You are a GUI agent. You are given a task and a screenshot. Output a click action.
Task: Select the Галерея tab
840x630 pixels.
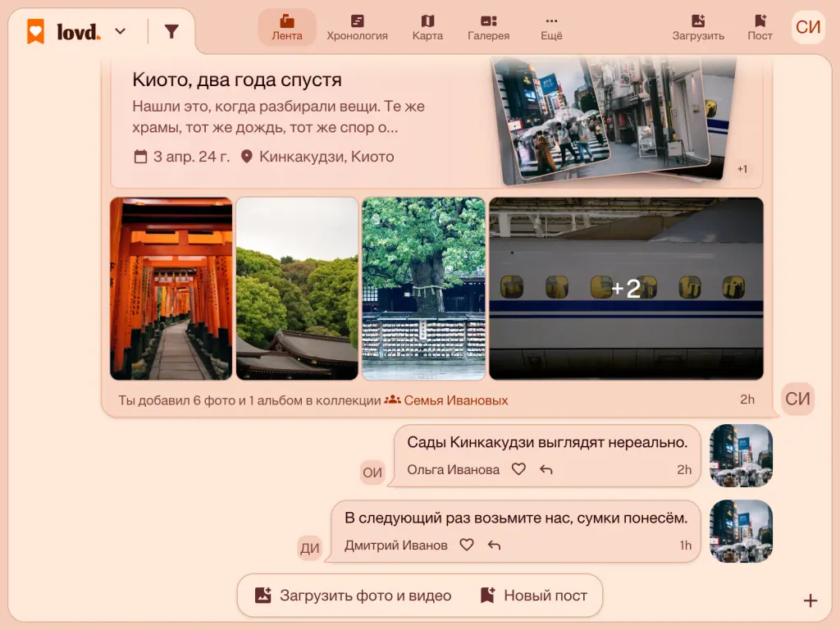click(489, 27)
